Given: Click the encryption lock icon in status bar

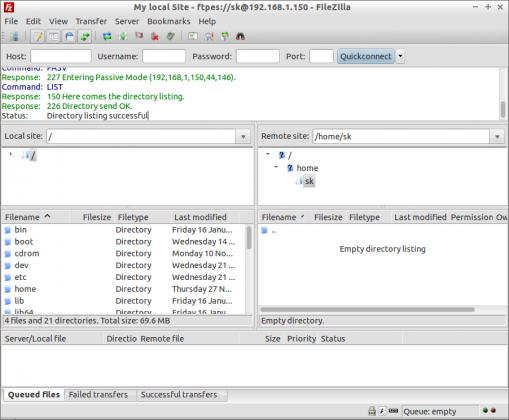Looking at the screenshot, I should (x=372, y=411).
